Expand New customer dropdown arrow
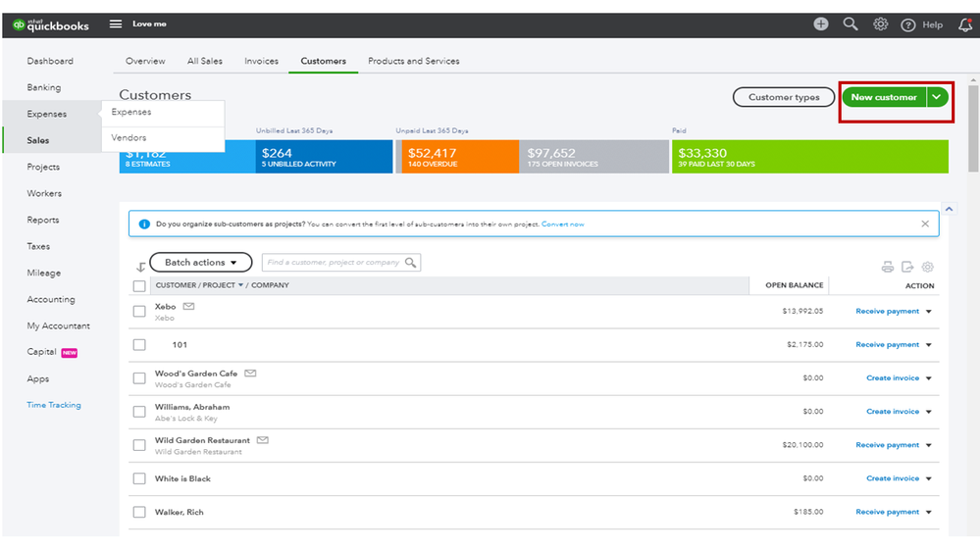The height and width of the screenshot is (551, 980). pos(937,97)
